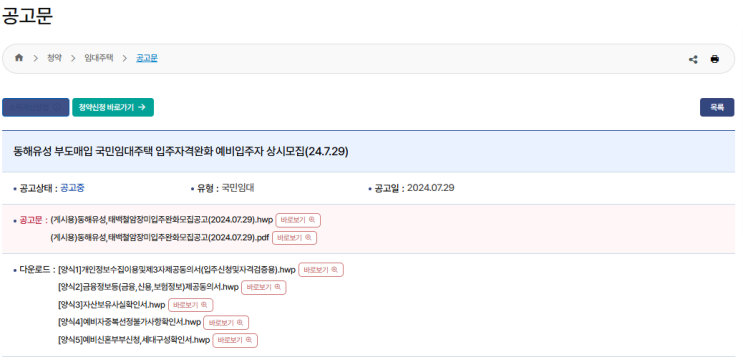Screen dimensions: 743x362
Task: Click the 공고중 status text
Action: tap(72, 188)
